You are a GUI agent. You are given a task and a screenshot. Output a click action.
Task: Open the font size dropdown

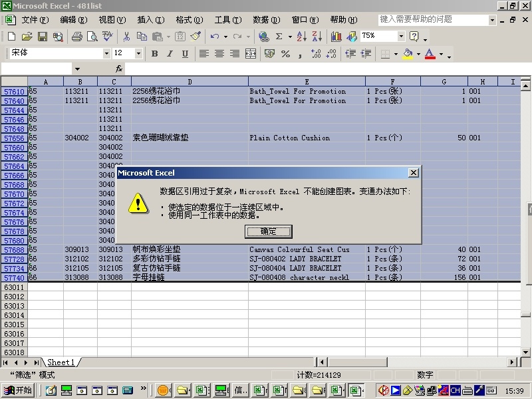click(138, 53)
